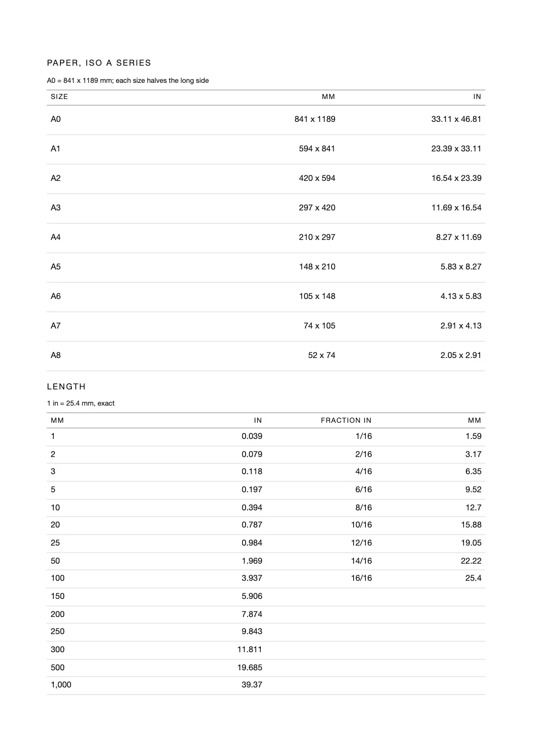The width and height of the screenshot is (533, 756).
Task: Select the 0.394 inch value
Action: pos(252,507)
